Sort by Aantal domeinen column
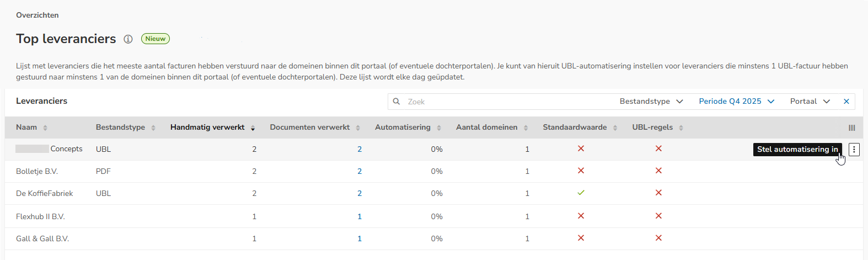This screenshot has width=868, height=260. click(x=526, y=128)
